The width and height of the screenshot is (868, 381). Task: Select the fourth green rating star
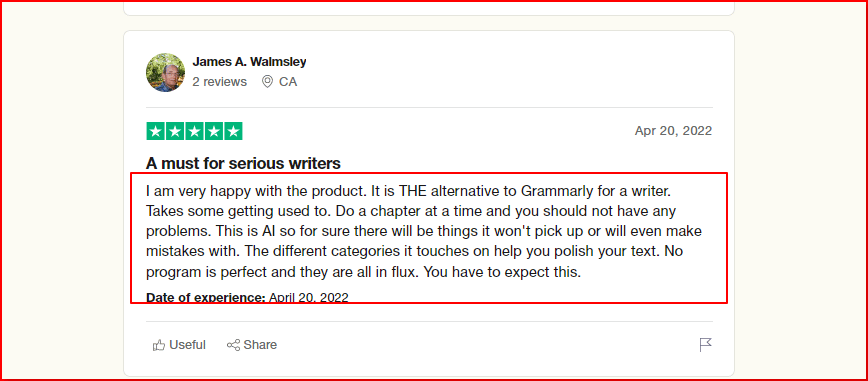tap(214, 131)
